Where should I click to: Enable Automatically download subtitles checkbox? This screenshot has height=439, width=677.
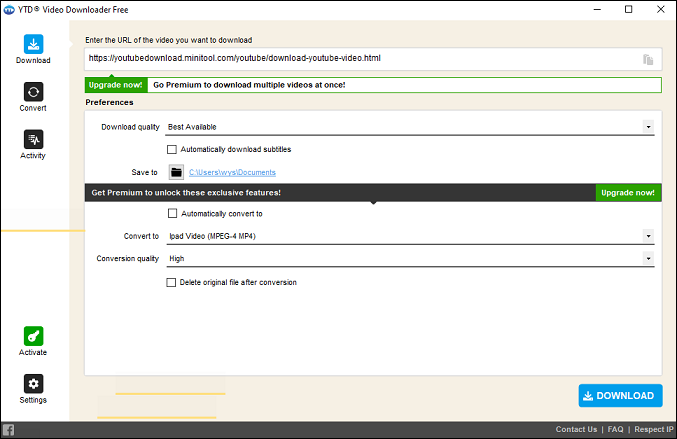point(172,149)
